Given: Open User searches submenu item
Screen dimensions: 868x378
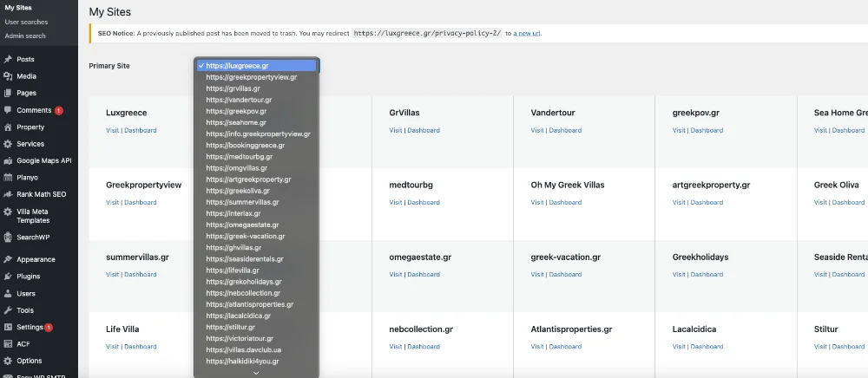Looking at the screenshot, I should click(x=26, y=22).
